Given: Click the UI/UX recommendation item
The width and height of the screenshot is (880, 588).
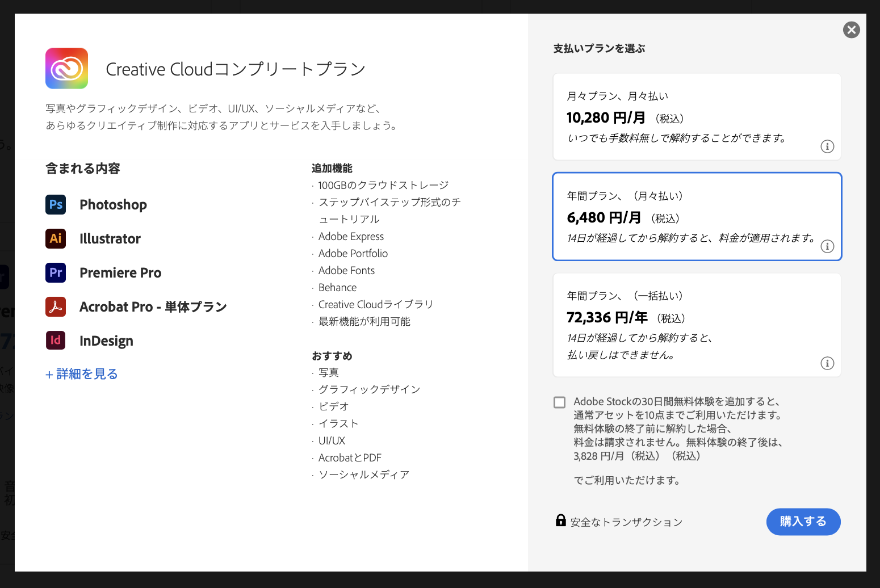Looking at the screenshot, I should 332,441.
